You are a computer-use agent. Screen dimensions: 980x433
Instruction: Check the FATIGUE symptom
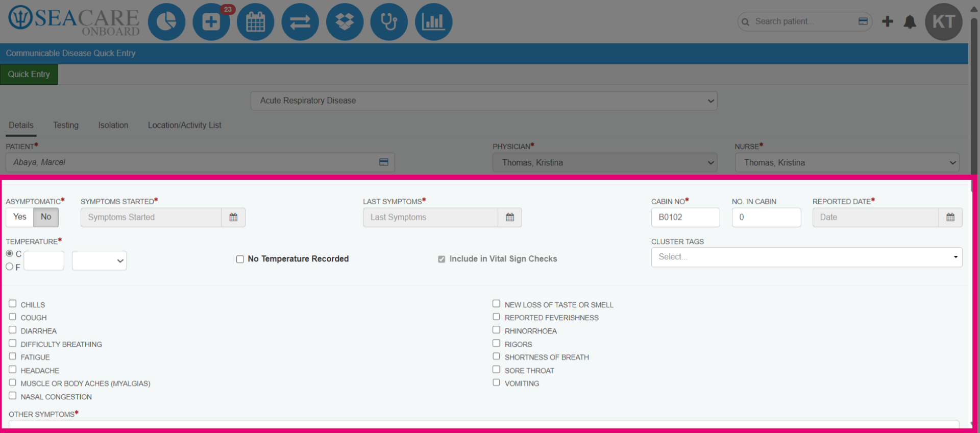[x=13, y=356]
